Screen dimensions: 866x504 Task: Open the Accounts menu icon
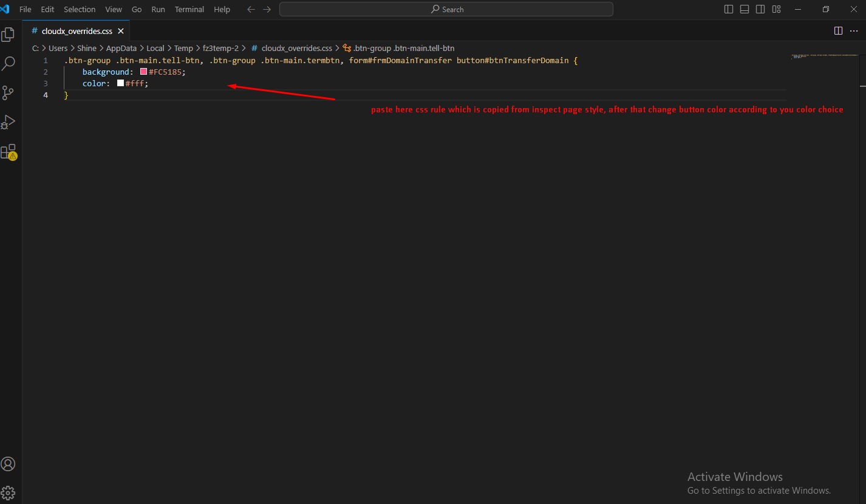click(x=9, y=464)
